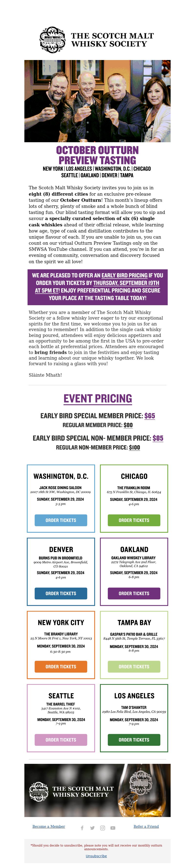Click the Event Pricing heading
Screen dimensions: 195x868
click(x=98, y=399)
